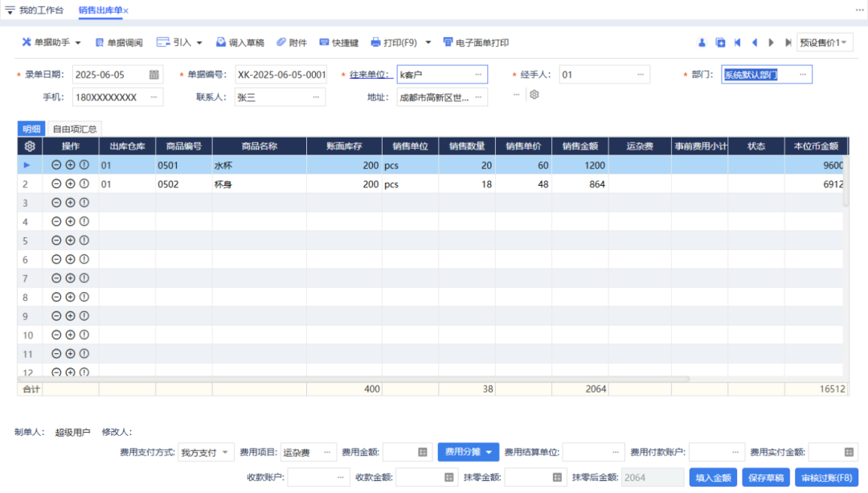The image size is (868, 493).
Task: Click the minus icon in row 2
Action: pyautogui.click(x=56, y=184)
